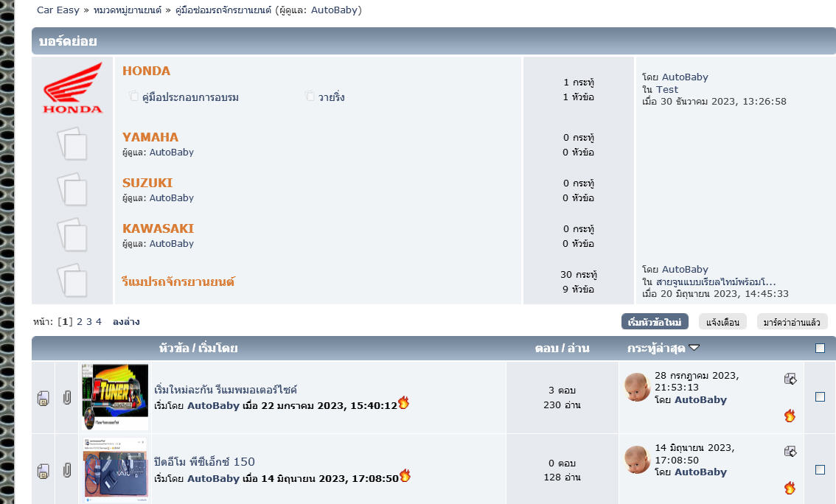The width and height of the screenshot is (836, 504).
Task: Click the SUZUKI board page icon
Action: coord(72,189)
